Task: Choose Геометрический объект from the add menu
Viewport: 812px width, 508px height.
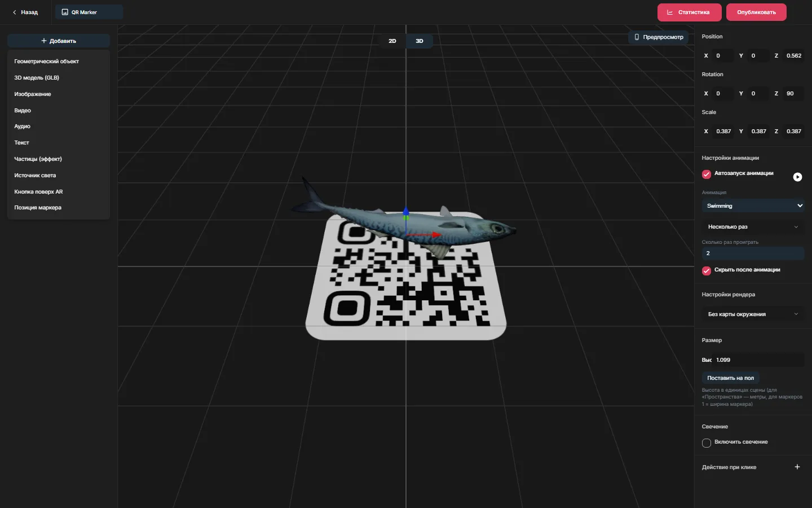Action: point(59,62)
